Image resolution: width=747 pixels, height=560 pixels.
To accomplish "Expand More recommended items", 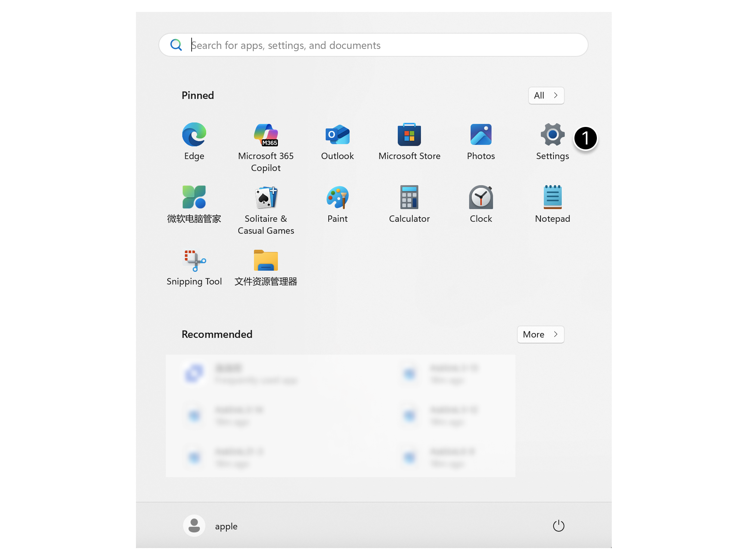I will tap(540, 335).
